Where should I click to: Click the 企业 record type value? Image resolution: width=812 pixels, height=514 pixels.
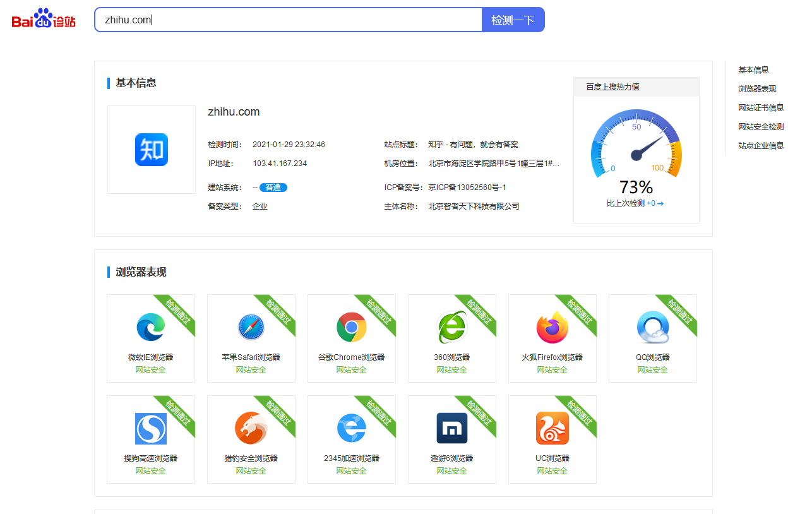pyautogui.click(x=260, y=206)
